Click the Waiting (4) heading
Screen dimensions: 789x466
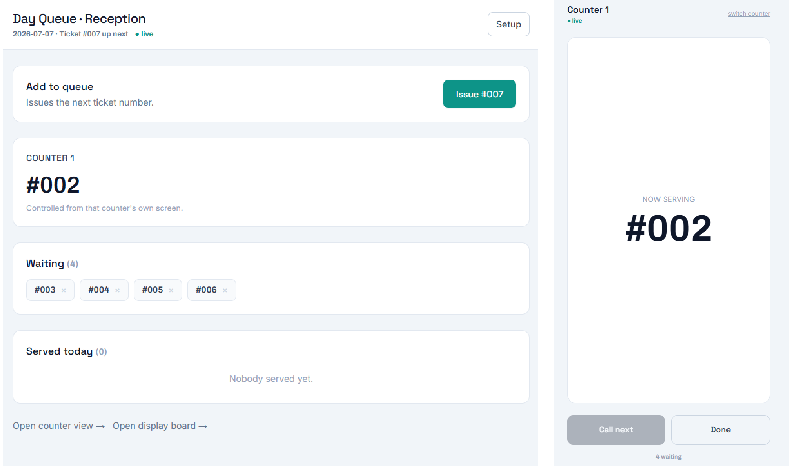[52, 264]
